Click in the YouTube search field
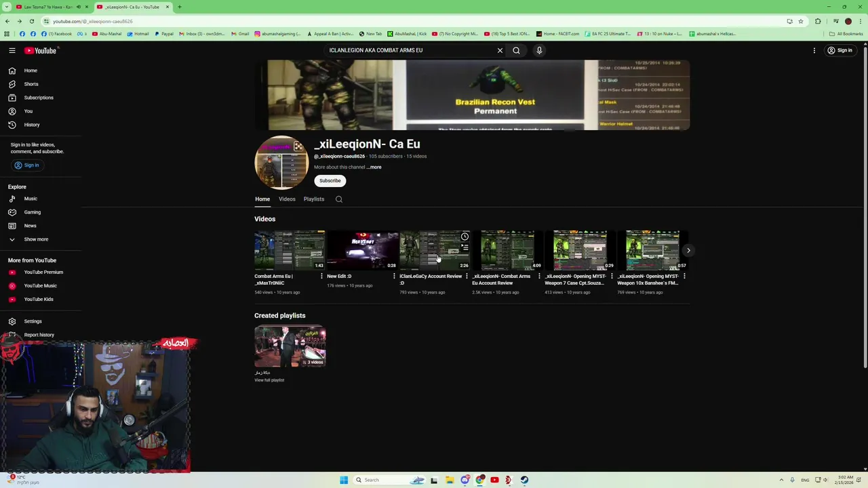The image size is (868, 488). point(410,50)
